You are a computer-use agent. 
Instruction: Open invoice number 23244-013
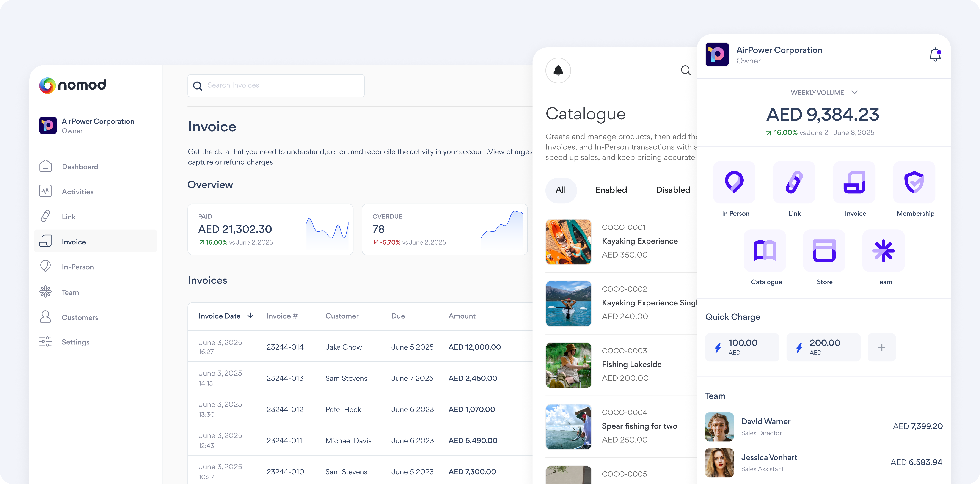tap(285, 378)
